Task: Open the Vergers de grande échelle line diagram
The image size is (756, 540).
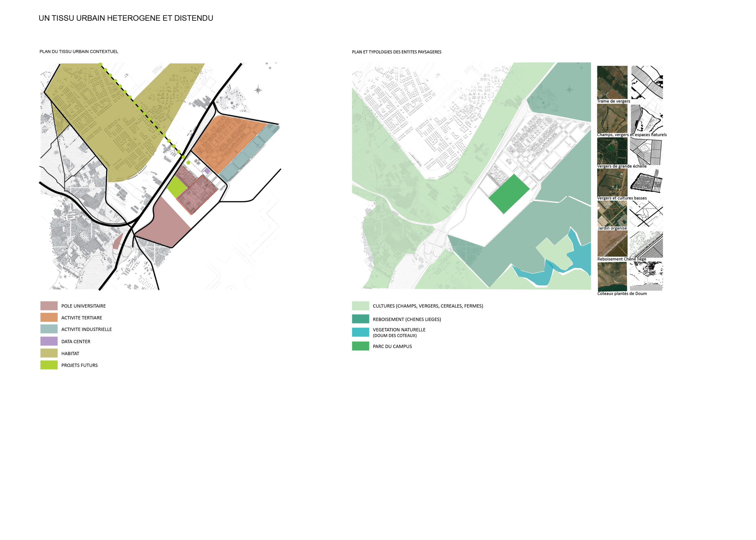Action: 646,152
